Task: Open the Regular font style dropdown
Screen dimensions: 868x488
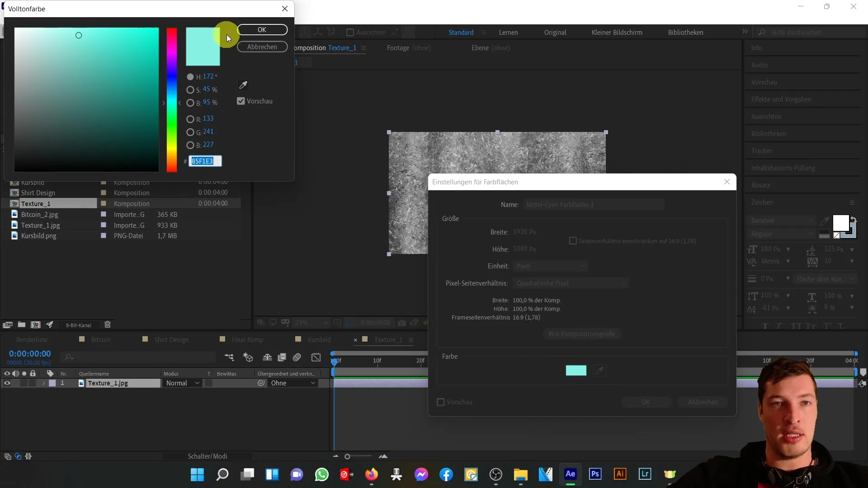Action: 781,234
